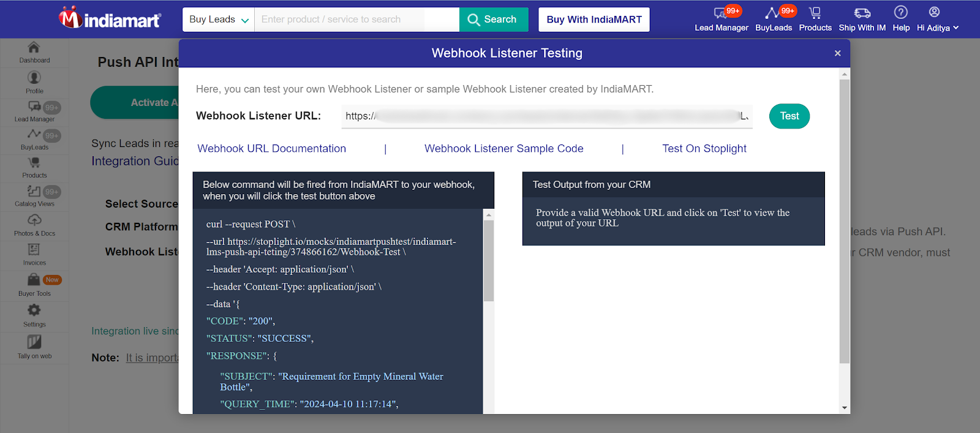Open Ship With IM truck icon
The image size is (980, 433).
pyautogui.click(x=862, y=19)
